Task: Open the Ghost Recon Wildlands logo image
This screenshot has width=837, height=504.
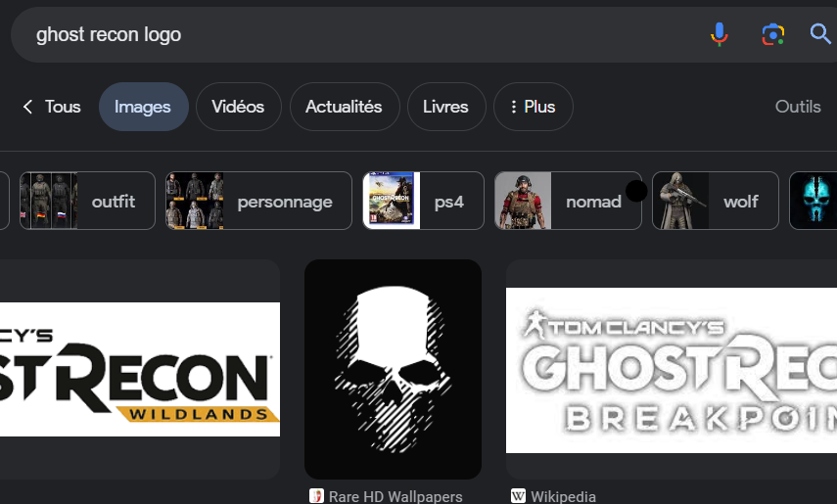Action: point(140,370)
